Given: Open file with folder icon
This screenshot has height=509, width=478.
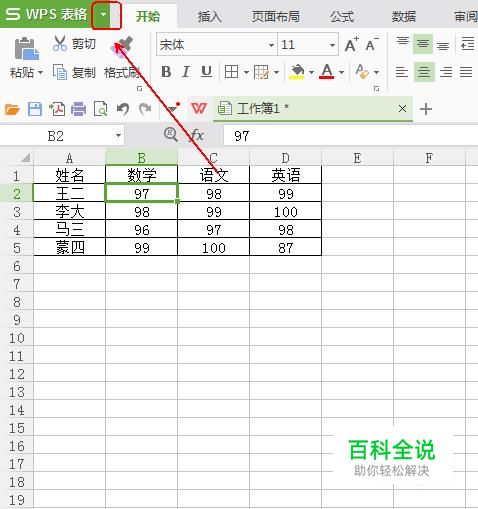Looking at the screenshot, I should point(12,109).
